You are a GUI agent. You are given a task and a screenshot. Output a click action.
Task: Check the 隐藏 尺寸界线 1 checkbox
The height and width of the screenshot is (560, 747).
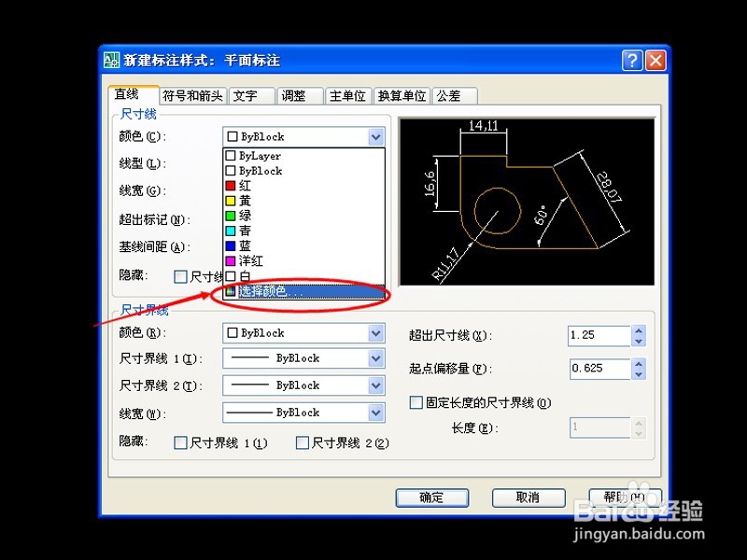[181, 443]
